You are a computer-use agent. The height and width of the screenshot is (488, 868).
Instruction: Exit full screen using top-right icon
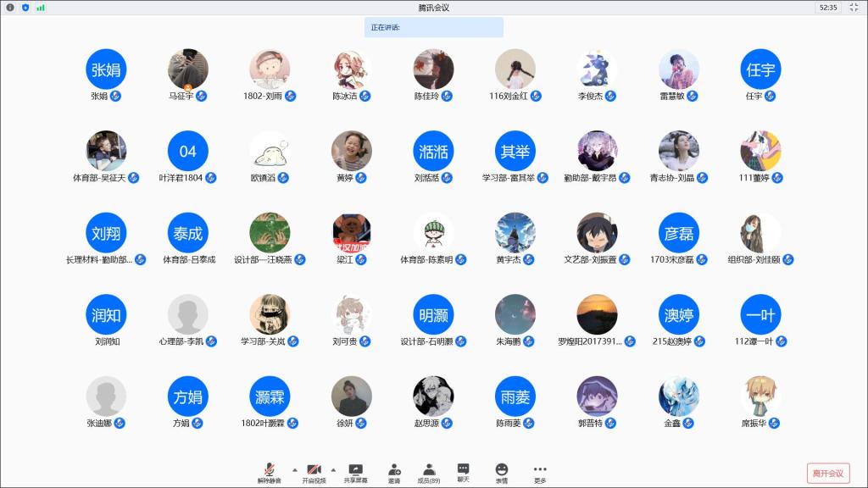[854, 8]
